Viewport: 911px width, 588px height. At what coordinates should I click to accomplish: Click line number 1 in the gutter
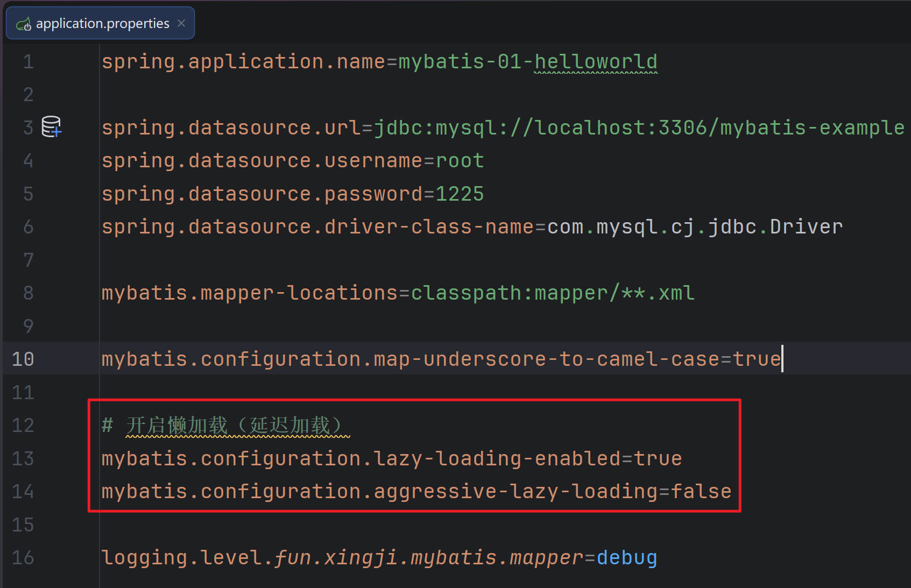coord(28,62)
